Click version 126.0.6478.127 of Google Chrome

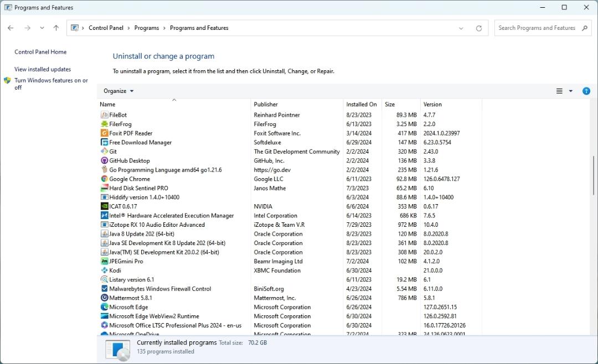coord(442,179)
